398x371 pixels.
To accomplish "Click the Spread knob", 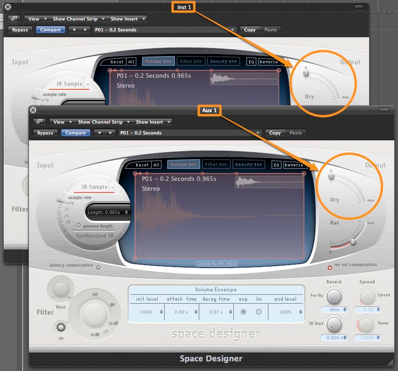I will pos(367,296).
